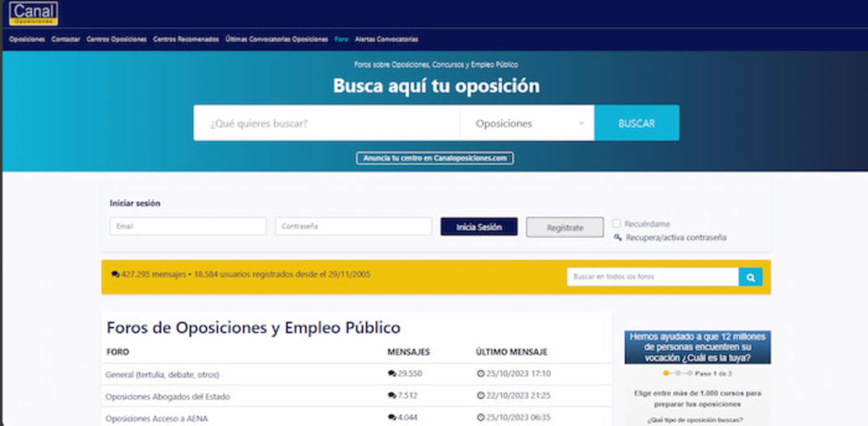Click the Paso 1 de 3 step indicator
The height and width of the screenshot is (426, 868).
click(698, 373)
